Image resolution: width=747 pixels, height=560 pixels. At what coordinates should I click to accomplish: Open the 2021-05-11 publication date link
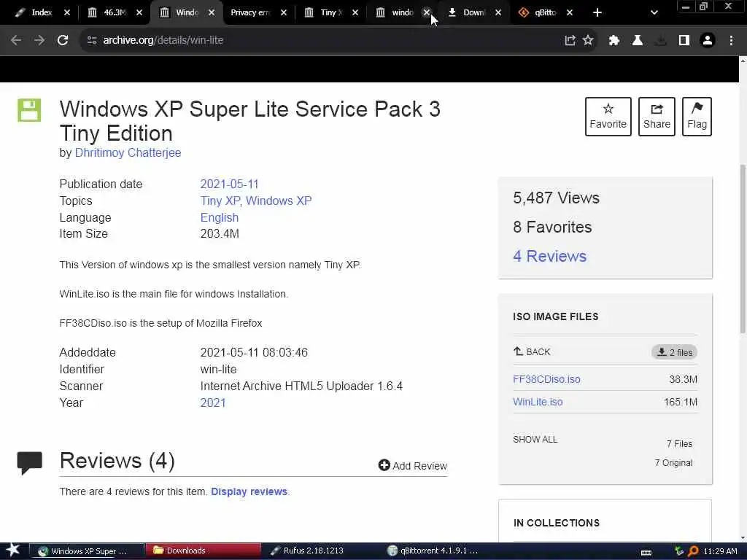pos(229,184)
